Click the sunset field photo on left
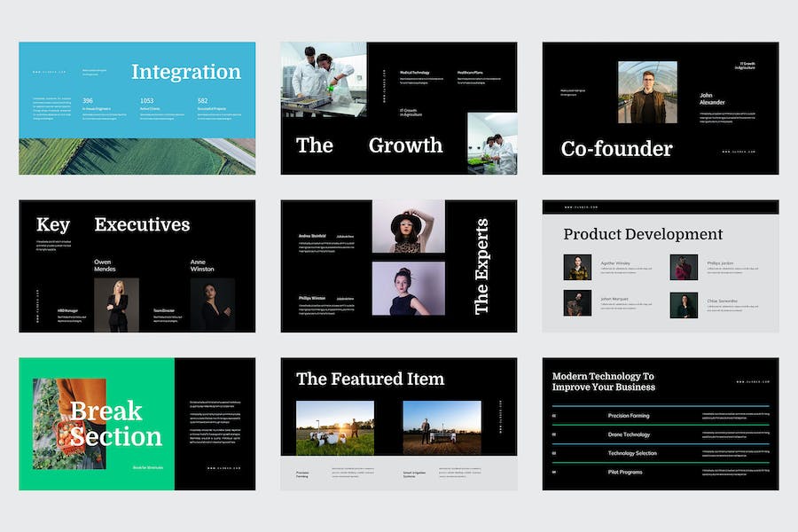Image resolution: width=798 pixels, height=532 pixels. pyautogui.click(x=335, y=427)
